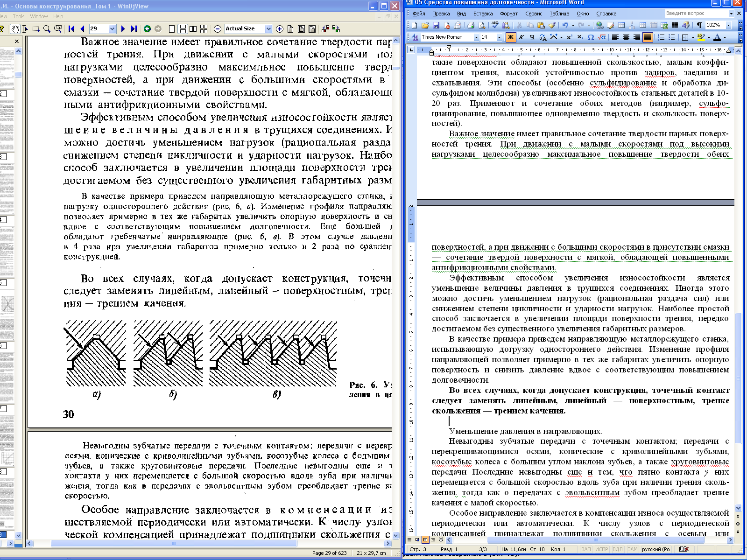Click the Paste clipboard icon in Word
Viewport: 747px width, 560px height.
tap(541, 25)
